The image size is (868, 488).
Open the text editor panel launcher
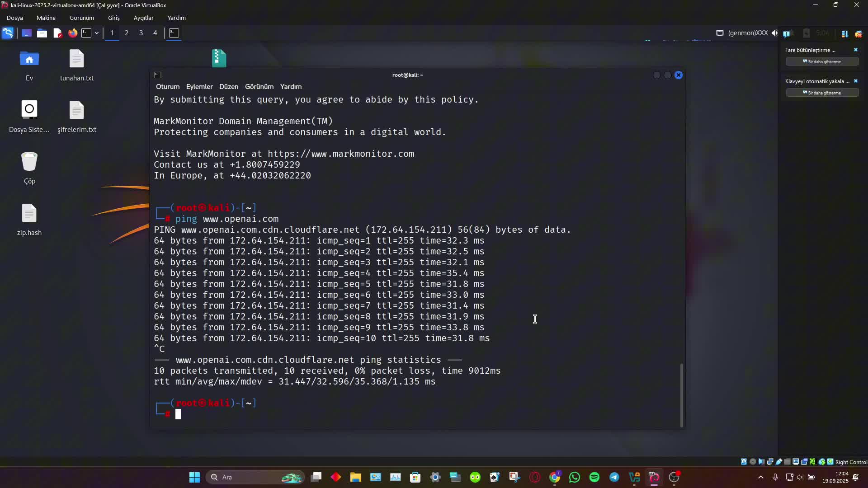tap(57, 33)
